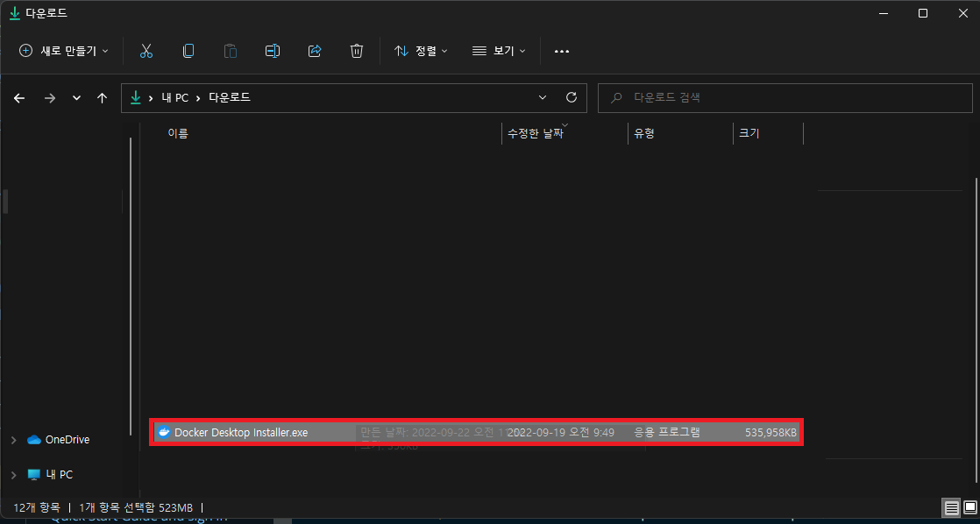Image resolution: width=980 pixels, height=524 pixels.
Task: Sort by 수정한 날짜 column header
Action: pyautogui.click(x=536, y=134)
